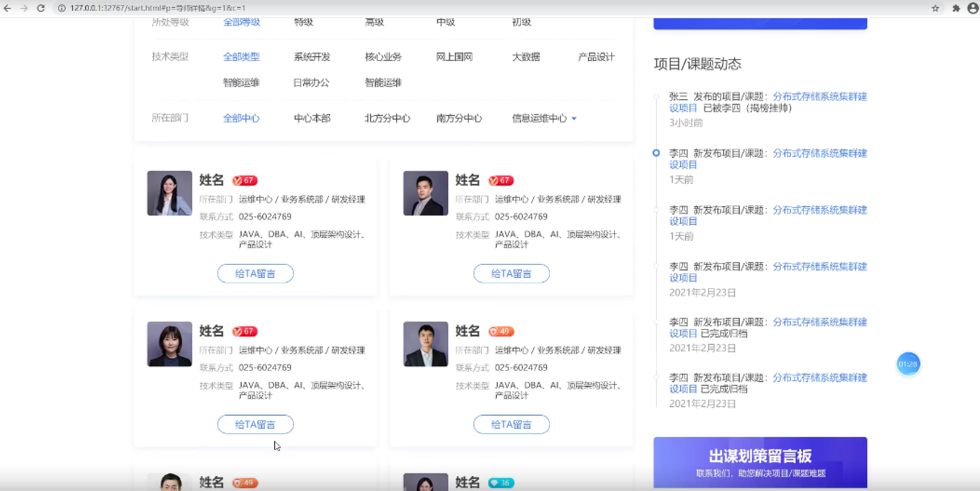Click the 项目/课题动态 heading
This screenshot has width=980, height=491.
[697, 64]
